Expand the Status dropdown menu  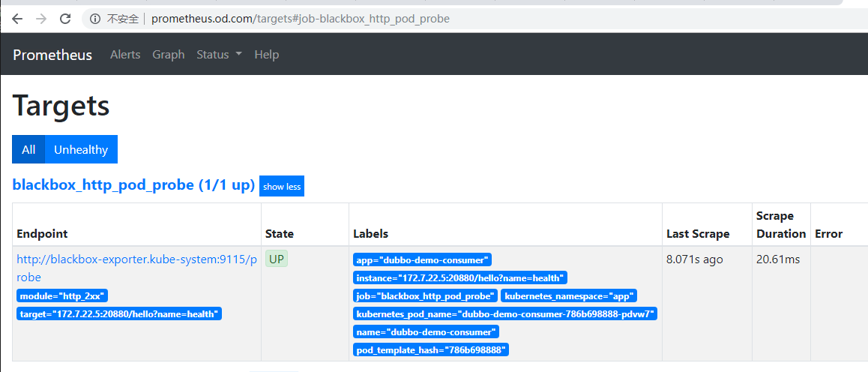[219, 55]
